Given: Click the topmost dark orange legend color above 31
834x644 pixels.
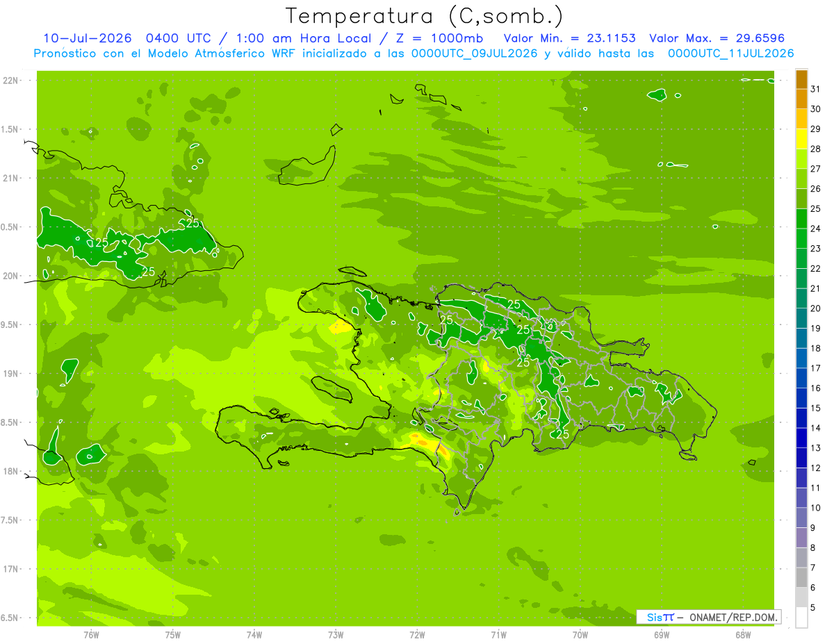Looking at the screenshot, I should point(801,79).
